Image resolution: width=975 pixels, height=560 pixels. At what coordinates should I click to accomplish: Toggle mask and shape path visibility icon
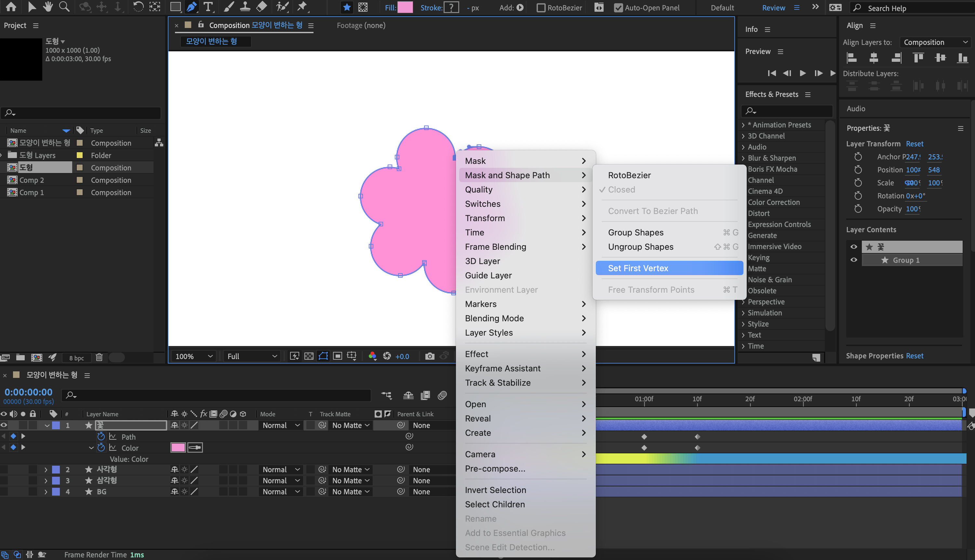(x=323, y=356)
